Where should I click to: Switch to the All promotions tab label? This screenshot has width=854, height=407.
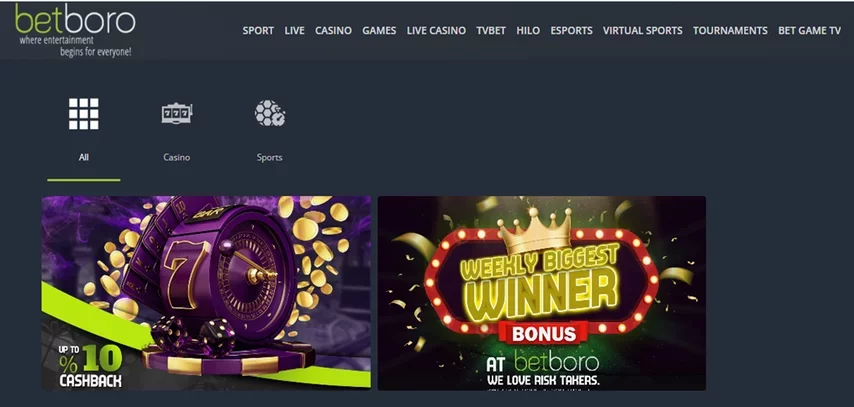tap(83, 157)
